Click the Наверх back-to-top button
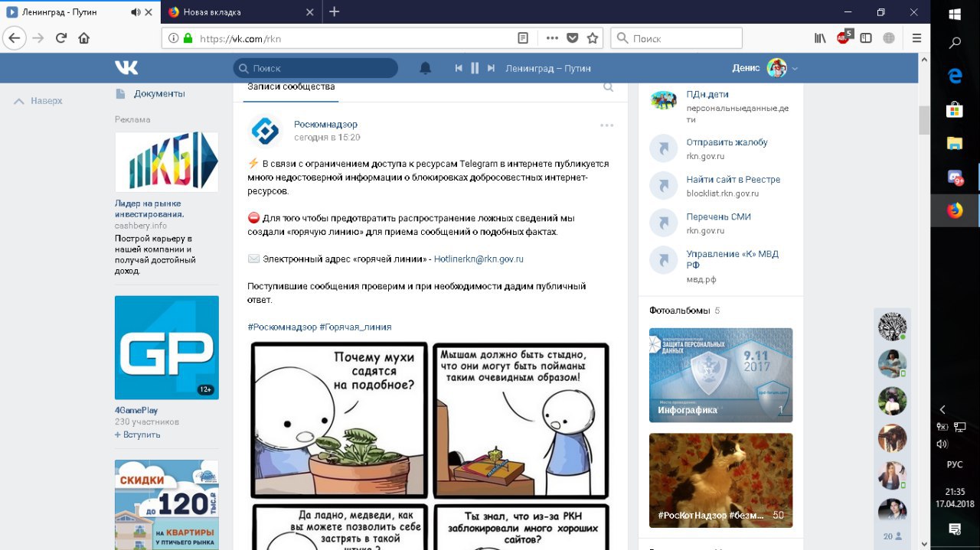Screen dimensions: 980x550 coord(38,101)
